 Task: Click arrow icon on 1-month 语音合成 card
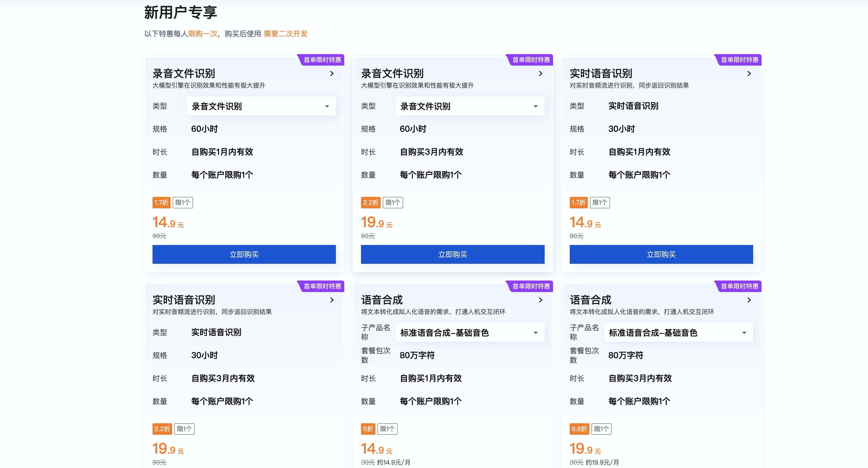coord(540,300)
